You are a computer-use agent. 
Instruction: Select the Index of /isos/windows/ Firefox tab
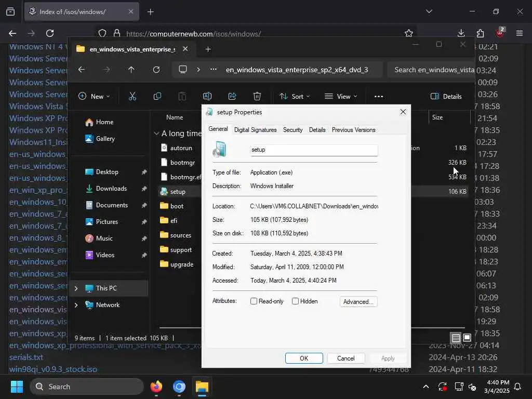[82, 12]
